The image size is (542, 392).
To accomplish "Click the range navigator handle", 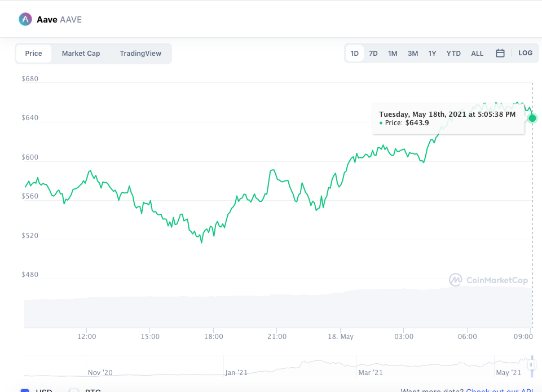I will [531, 364].
